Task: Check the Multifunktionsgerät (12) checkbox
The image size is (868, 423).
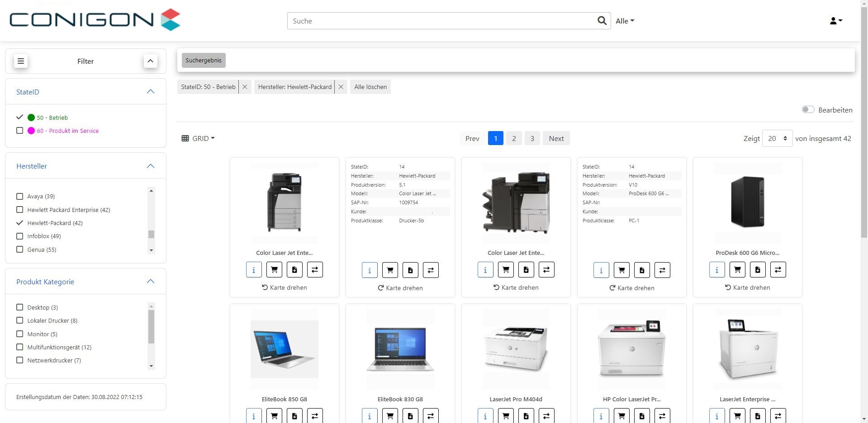Action: pos(19,347)
